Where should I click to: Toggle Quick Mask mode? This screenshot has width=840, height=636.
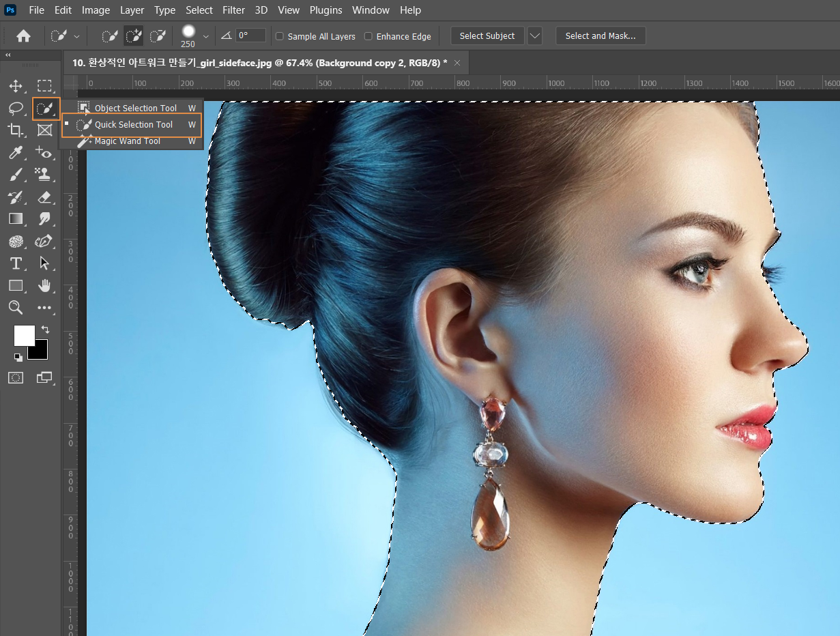tap(16, 377)
